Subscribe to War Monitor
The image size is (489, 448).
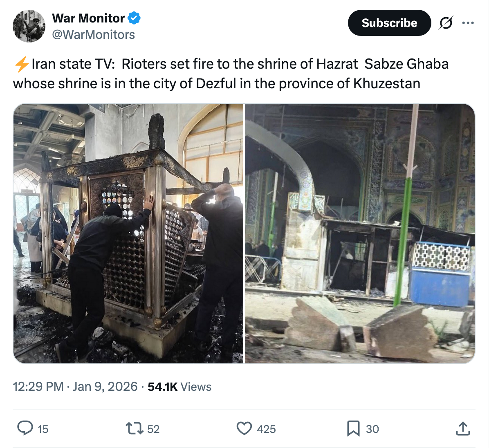389,23
